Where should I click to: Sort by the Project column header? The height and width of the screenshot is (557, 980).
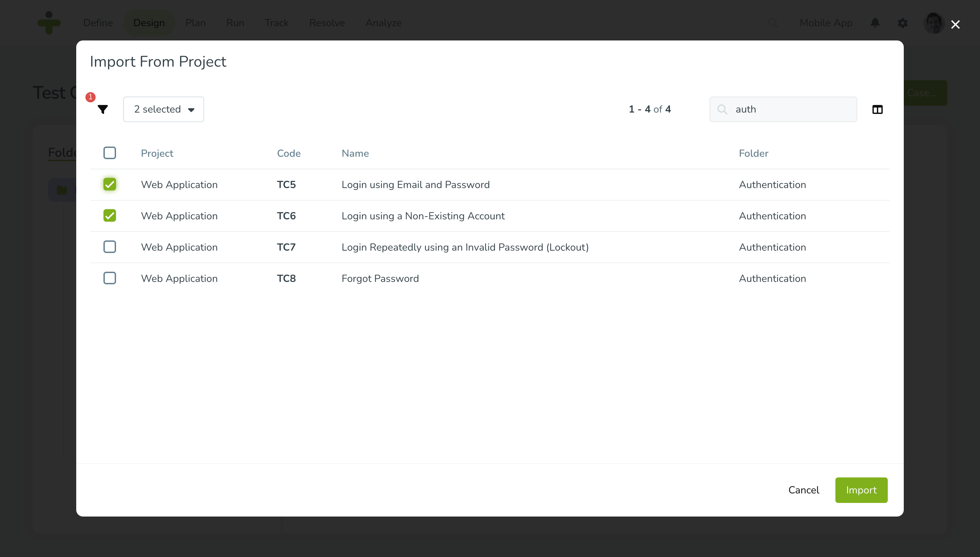point(157,153)
